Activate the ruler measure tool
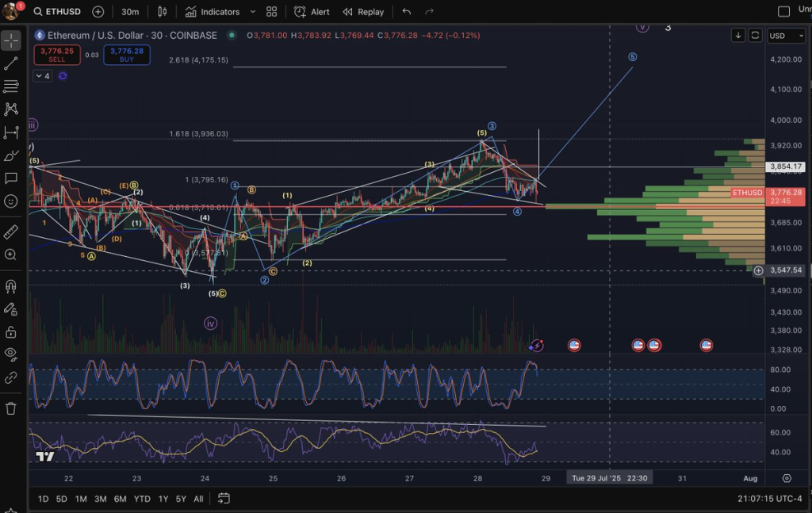This screenshot has height=513, width=812. (x=11, y=232)
